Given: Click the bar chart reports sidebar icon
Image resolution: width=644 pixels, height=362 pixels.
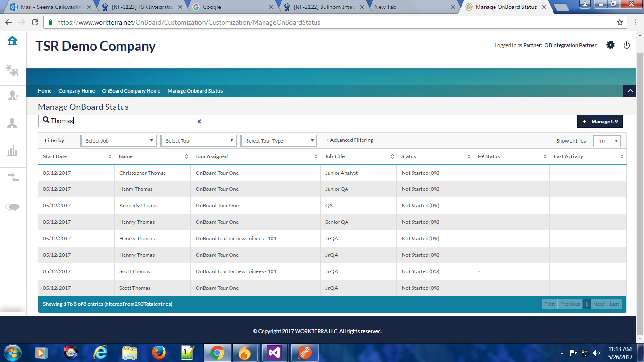Looking at the screenshot, I should click(12, 150).
